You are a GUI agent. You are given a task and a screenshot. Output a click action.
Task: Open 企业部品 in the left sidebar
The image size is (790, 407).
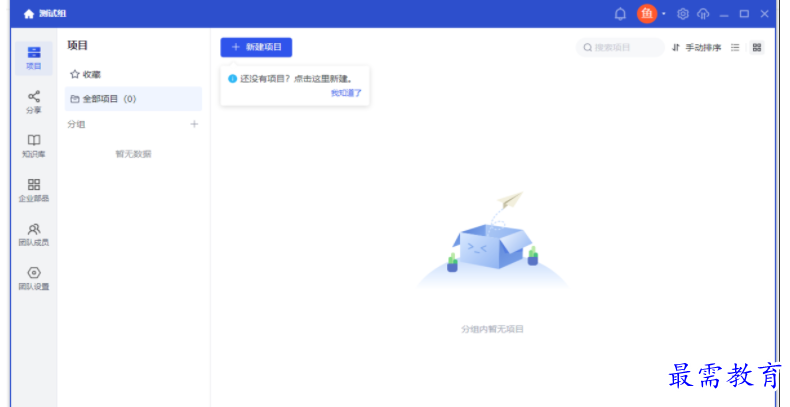[x=34, y=190]
